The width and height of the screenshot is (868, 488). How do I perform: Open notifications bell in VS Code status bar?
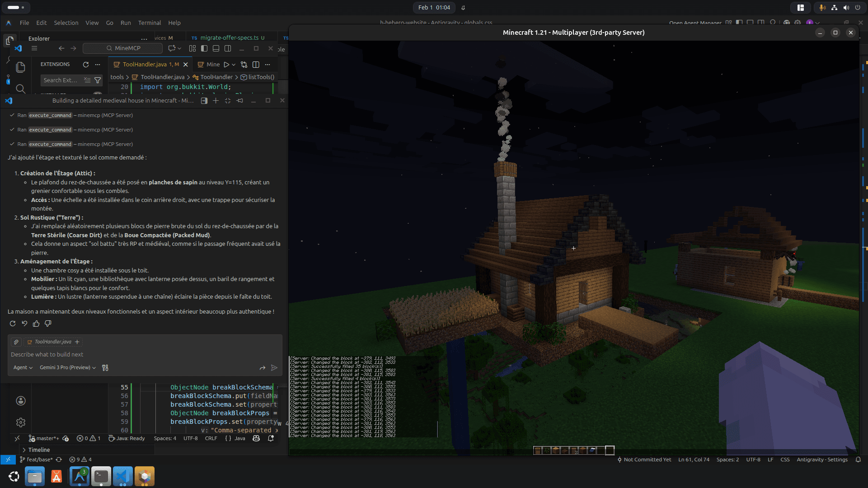point(271,438)
